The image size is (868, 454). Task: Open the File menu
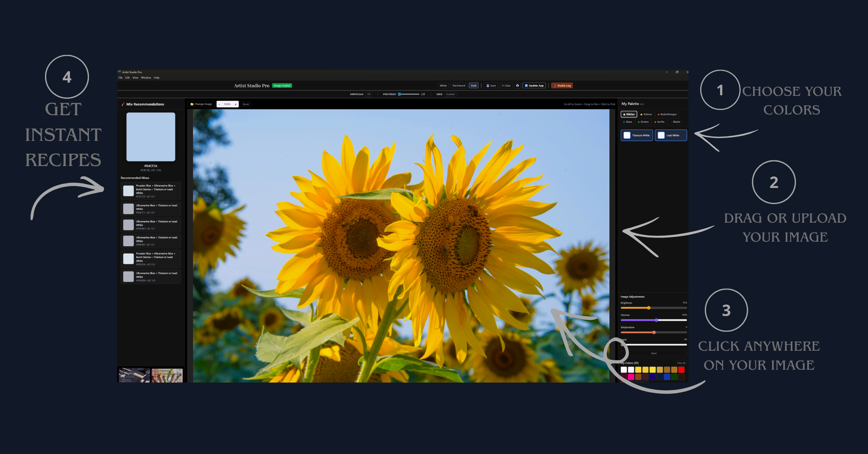pos(120,78)
